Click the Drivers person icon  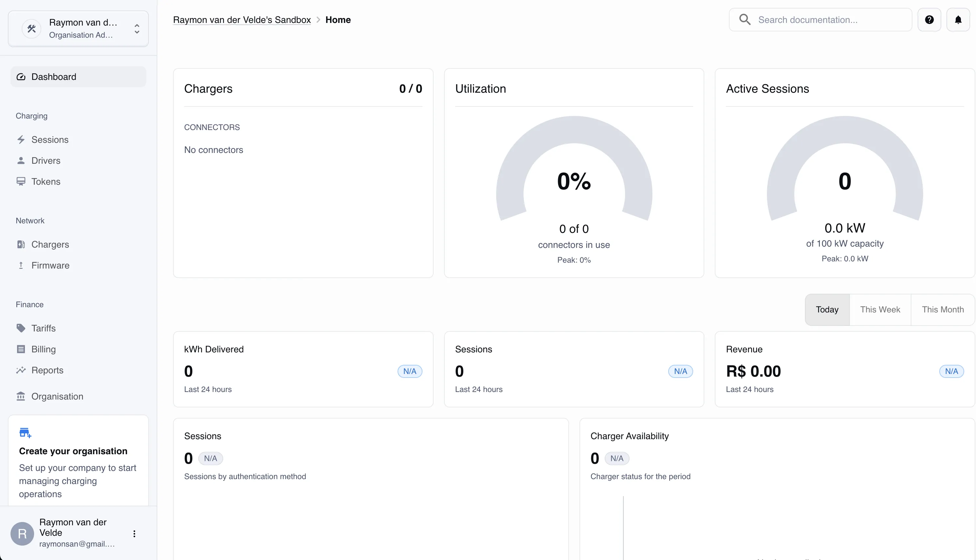pos(21,161)
